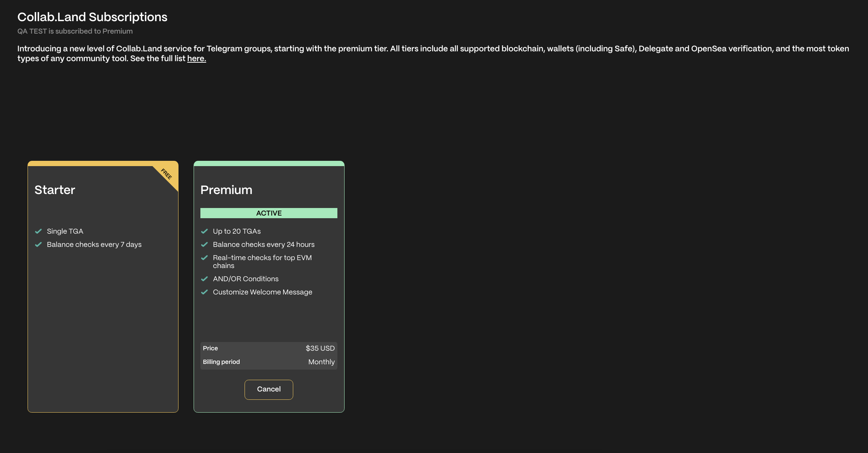Click the 'Collab.Land Subscriptions' heading
The image size is (868, 453).
tap(92, 17)
